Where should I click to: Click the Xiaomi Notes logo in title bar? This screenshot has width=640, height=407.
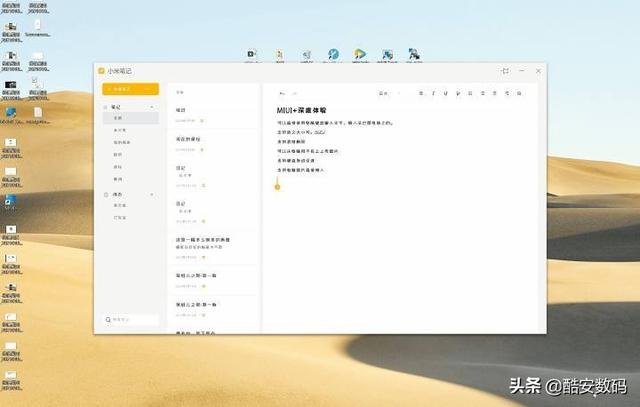coord(101,71)
